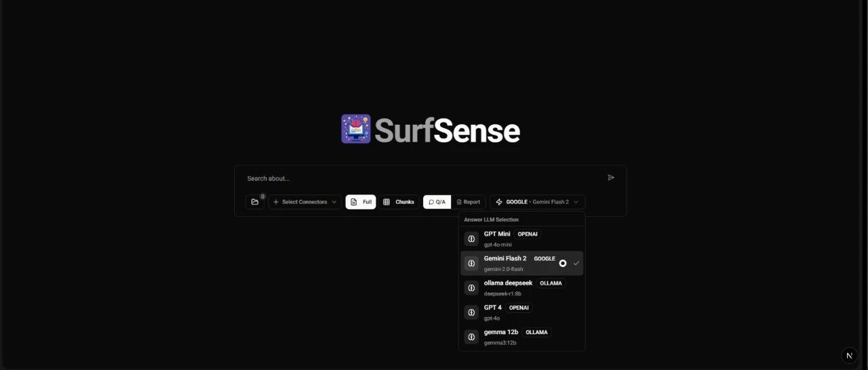Screen dimensions: 868x370
Task: Select Gemini Flash 2 model option
Action: (521, 263)
